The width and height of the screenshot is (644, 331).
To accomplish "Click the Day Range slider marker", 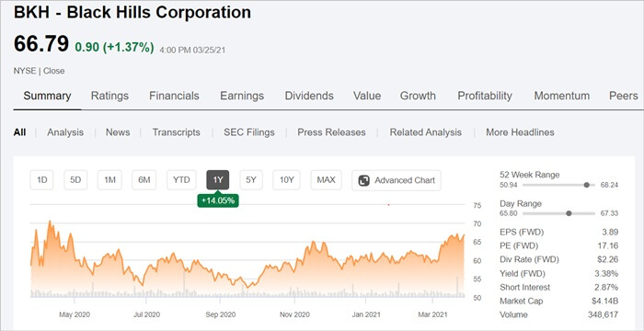I will [x=569, y=213].
